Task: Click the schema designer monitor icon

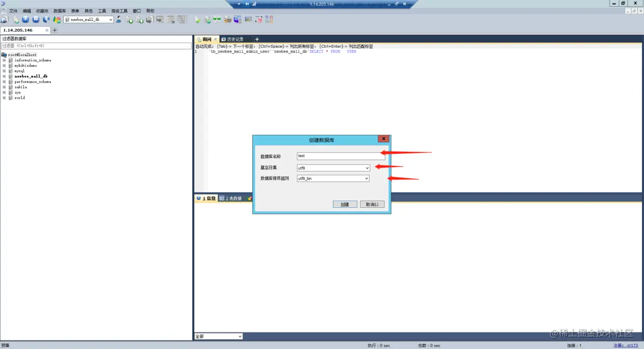Action: click(160, 19)
